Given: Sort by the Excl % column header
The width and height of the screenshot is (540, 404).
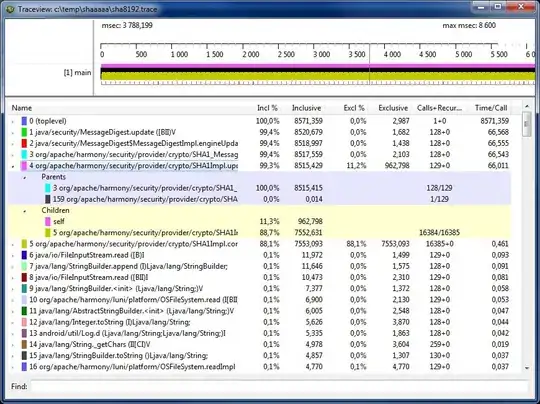Looking at the screenshot, I should pos(354,108).
